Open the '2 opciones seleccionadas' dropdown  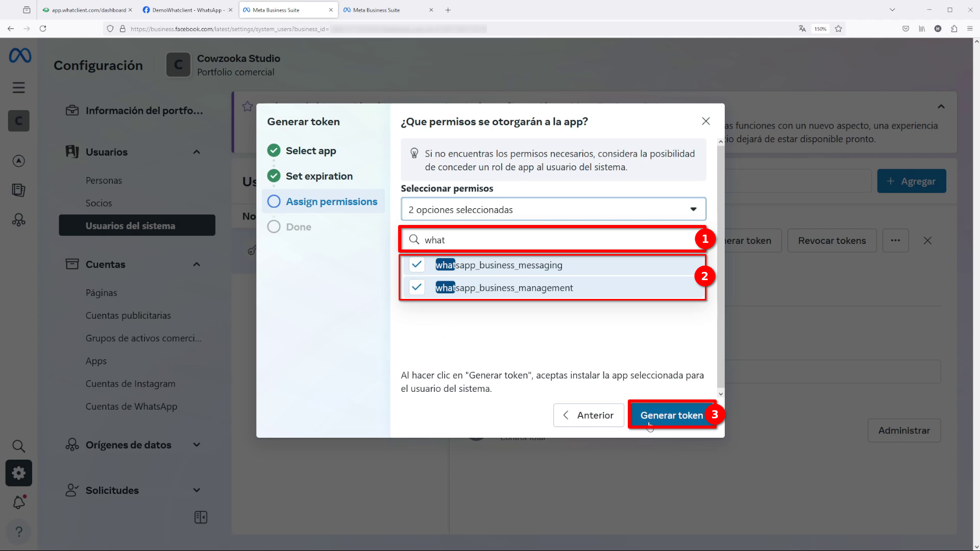[553, 209]
